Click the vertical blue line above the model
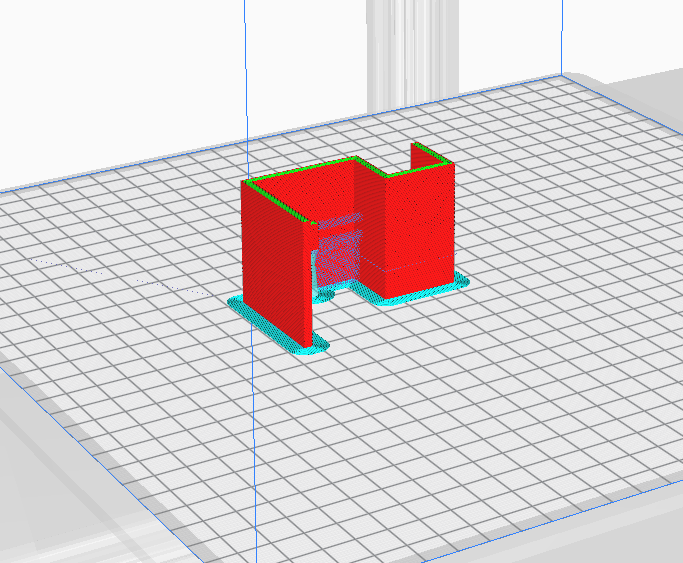This screenshot has height=563, width=683. click(244, 80)
